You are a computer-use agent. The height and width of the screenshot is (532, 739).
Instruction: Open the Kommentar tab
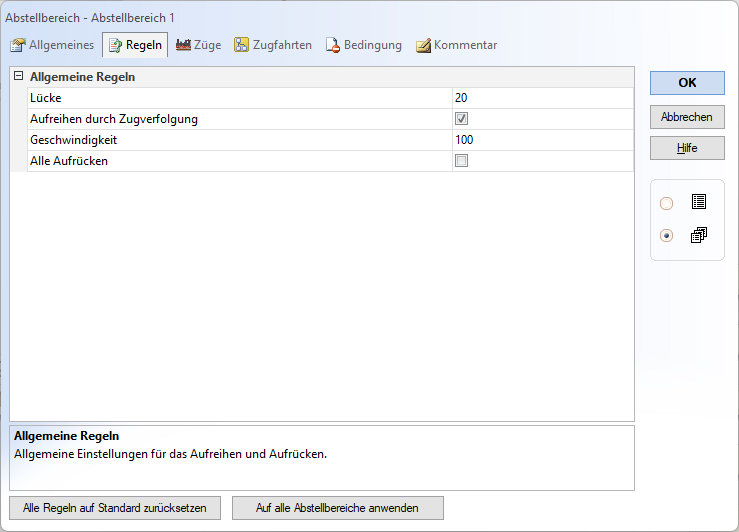[x=465, y=45]
